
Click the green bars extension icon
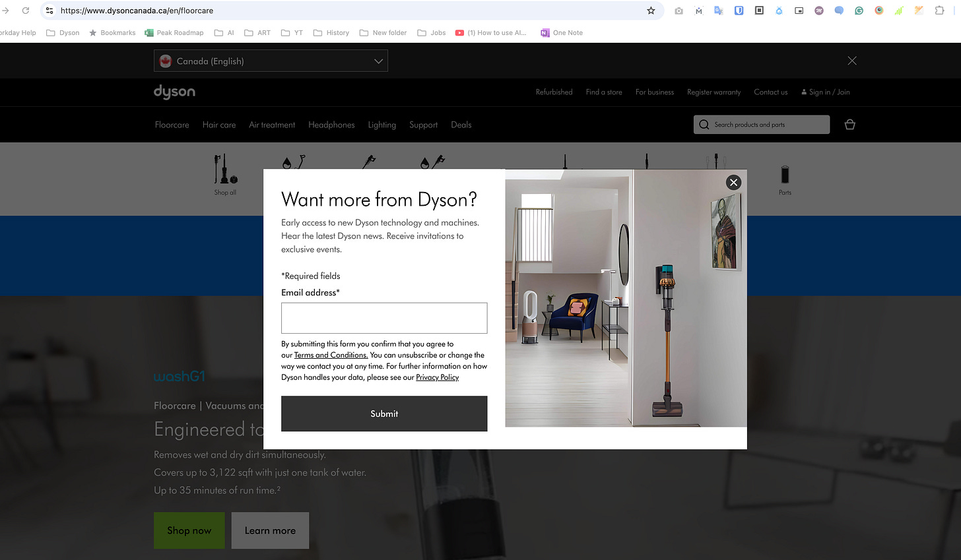899,11
